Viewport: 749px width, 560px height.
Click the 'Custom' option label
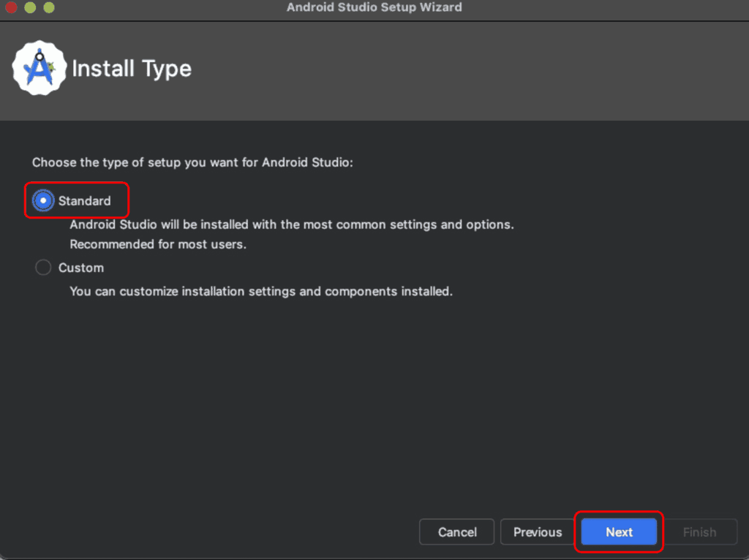coord(80,268)
